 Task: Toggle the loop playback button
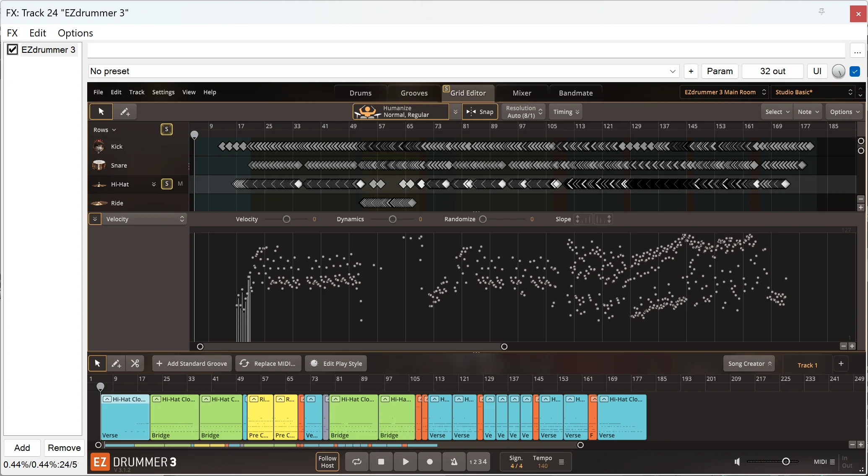coord(357,461)
